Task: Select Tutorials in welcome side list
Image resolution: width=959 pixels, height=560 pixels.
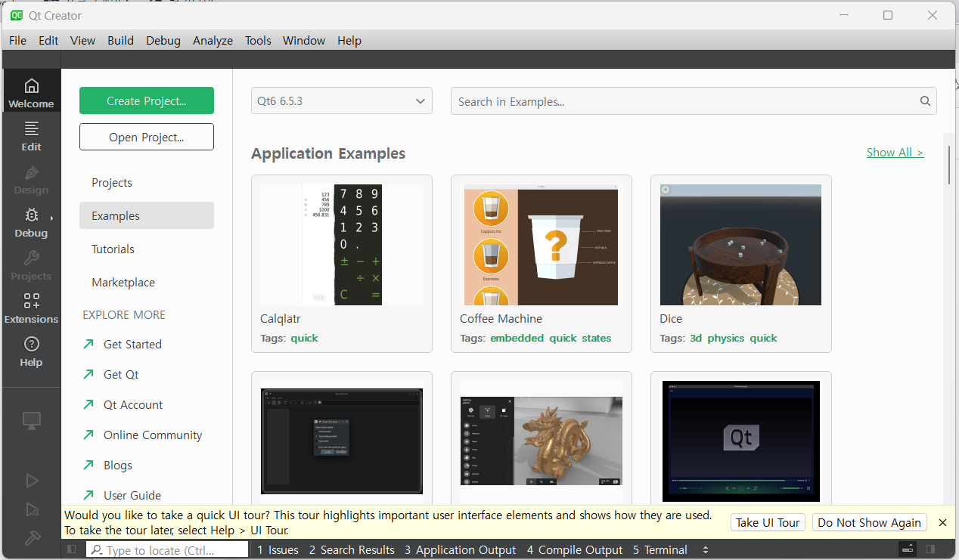Action: (147, 249)
